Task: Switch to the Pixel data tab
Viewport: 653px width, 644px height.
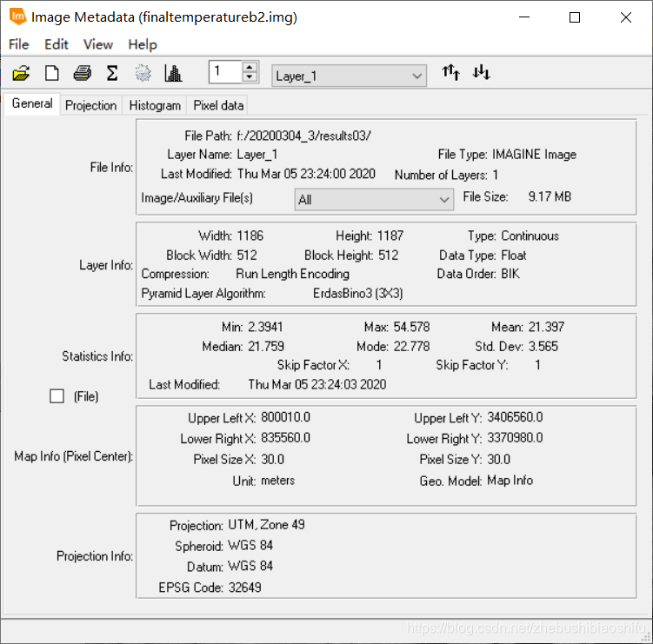Action: click(x=218, y=105)
